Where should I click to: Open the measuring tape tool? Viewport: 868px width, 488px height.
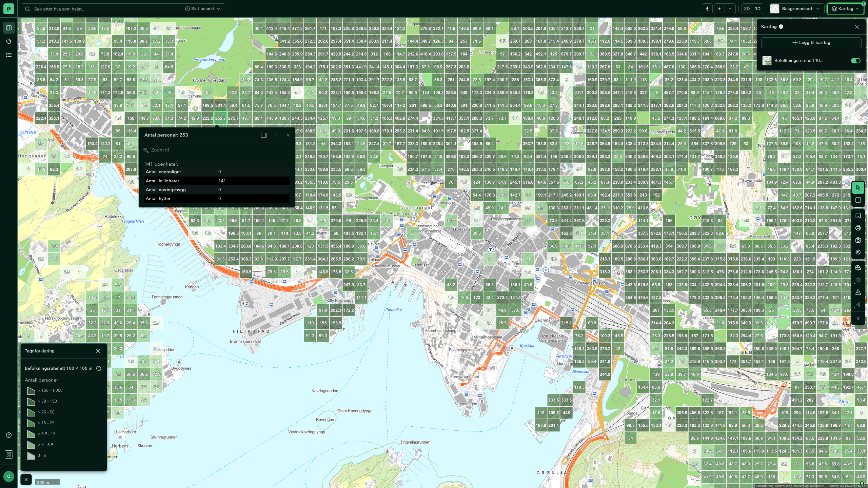858,268
